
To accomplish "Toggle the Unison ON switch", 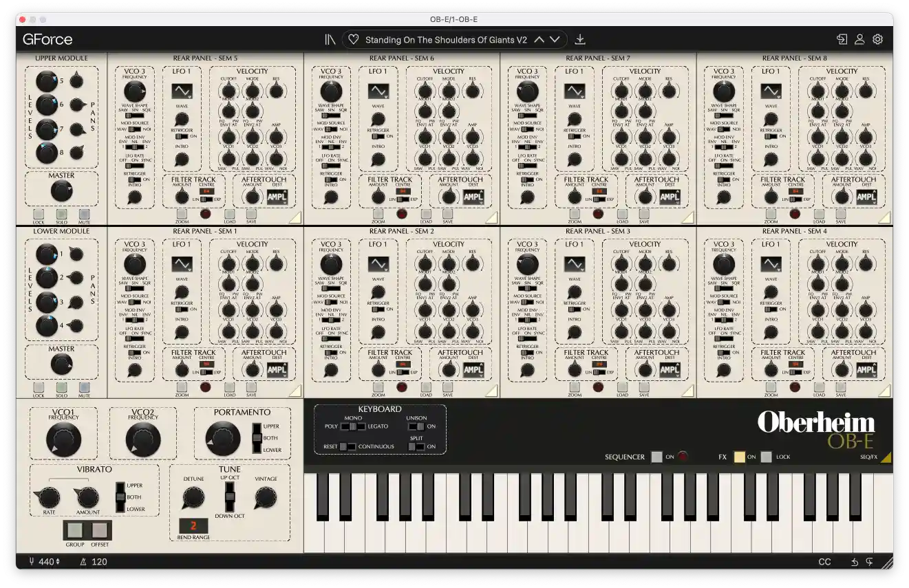I will tap(416, 426).
